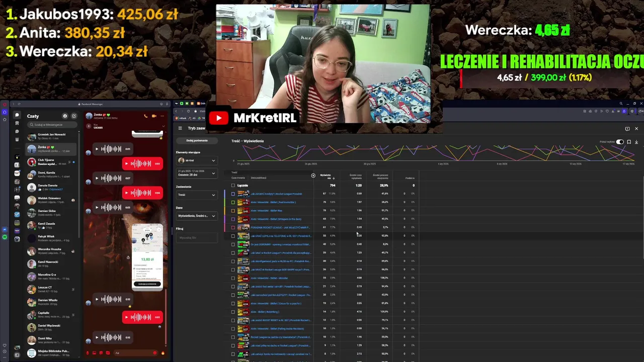Open Marketplace icon in Messenger sidebar

[17, 123]
